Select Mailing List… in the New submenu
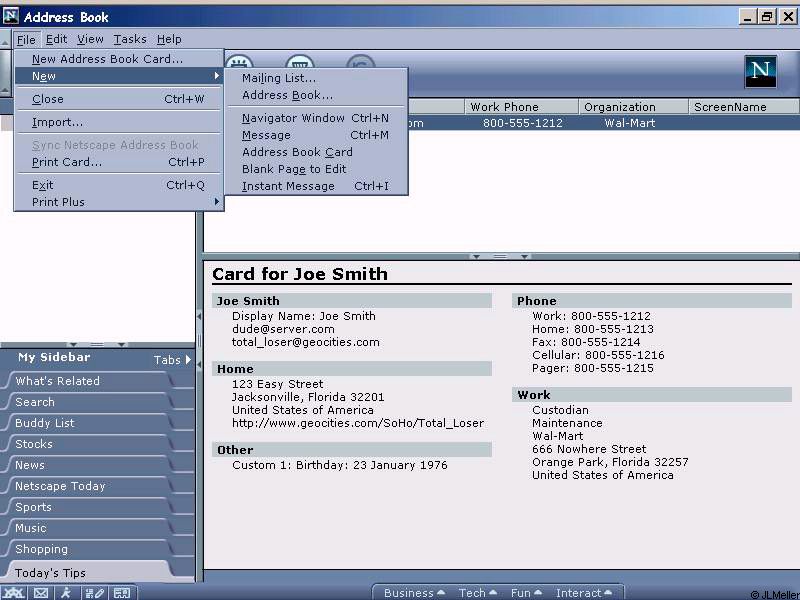800x600 pixels. (x=316, y=78)
